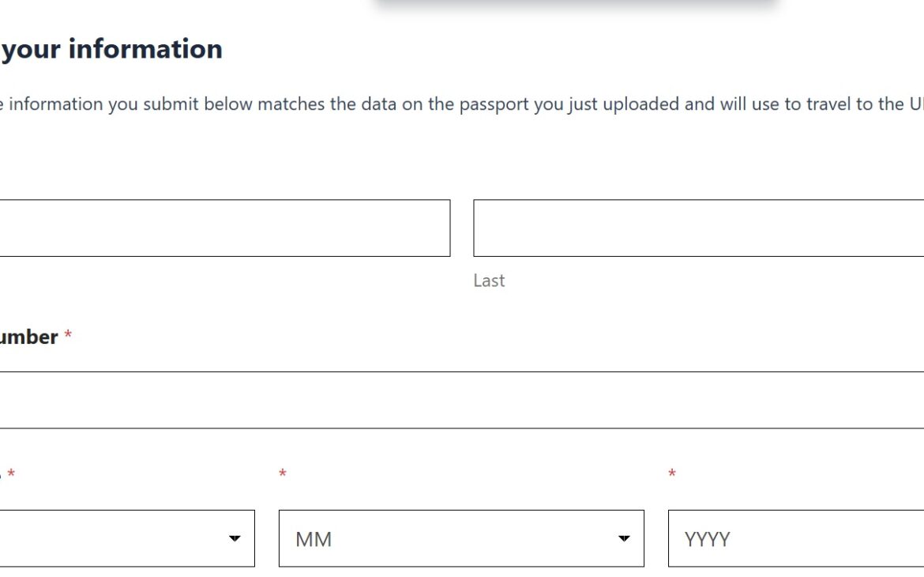Open the MM month dropdown
This screenshot has width=924, height=577.
461,538
